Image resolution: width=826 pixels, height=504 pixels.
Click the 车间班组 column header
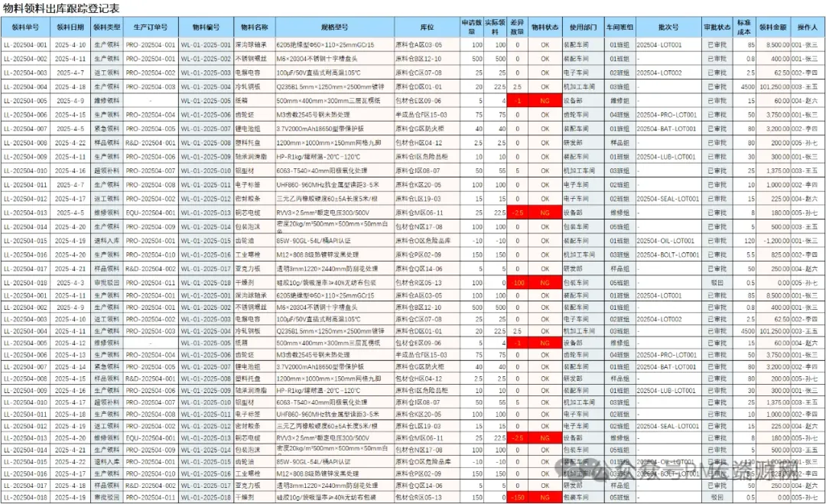point(619,27)
